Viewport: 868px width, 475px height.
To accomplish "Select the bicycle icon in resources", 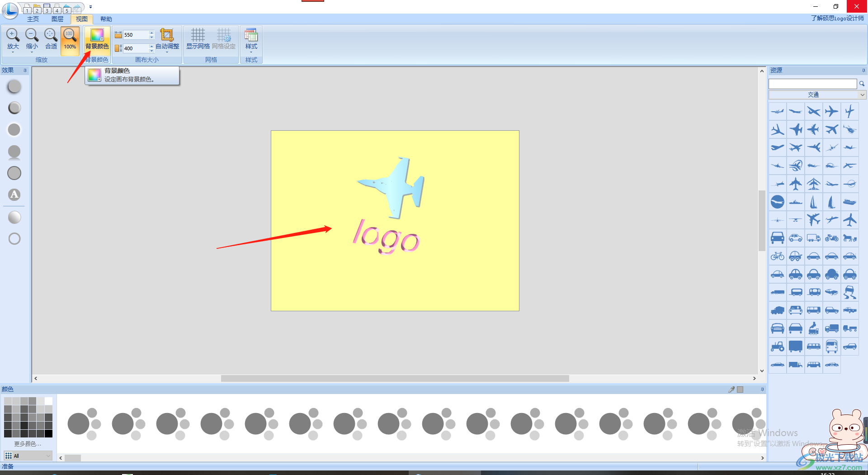I will pyautogui.click(x=778, y=256).
